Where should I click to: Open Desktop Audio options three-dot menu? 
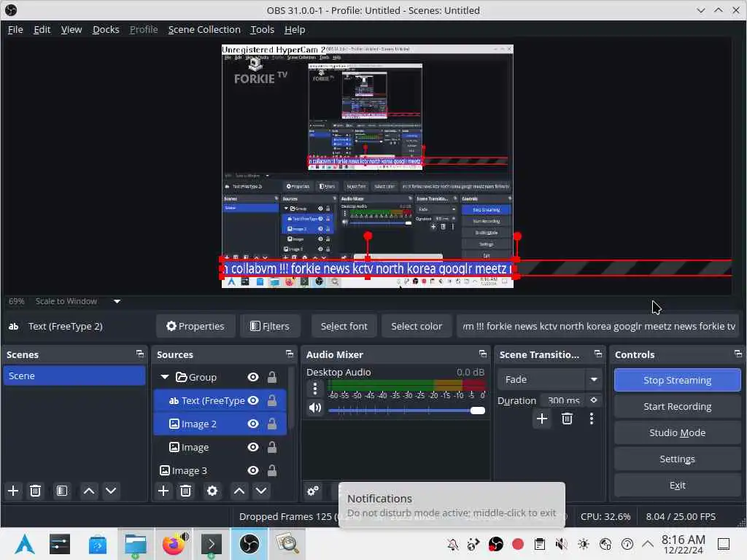point(315,389)
